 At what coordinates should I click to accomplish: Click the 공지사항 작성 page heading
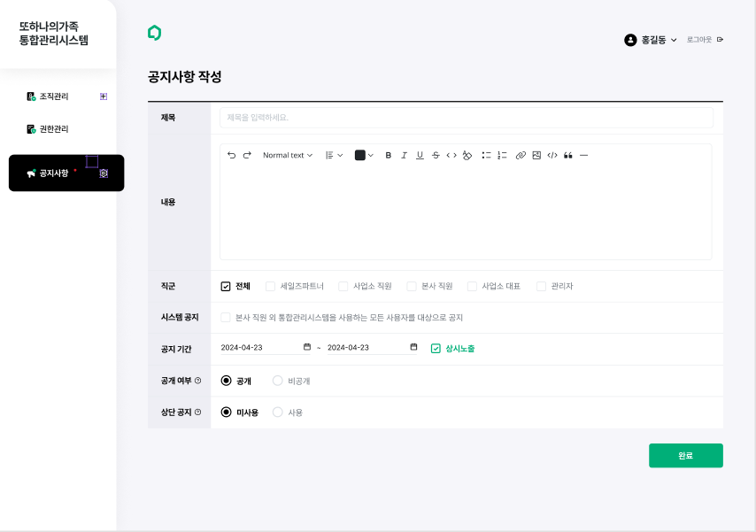click(x=185, y=77)
